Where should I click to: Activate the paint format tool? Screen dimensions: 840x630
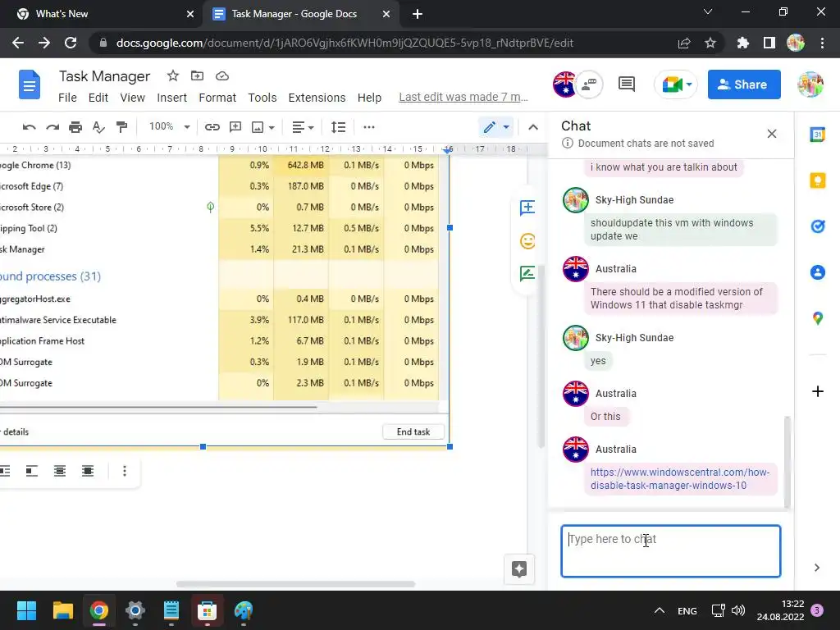(x=122, y=127)
